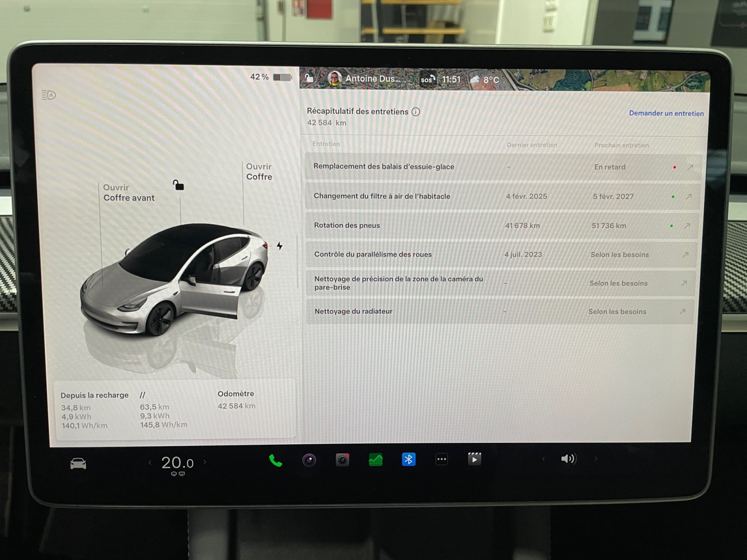The image size is (747, 560).
Task: Mute audio using the speaker volume icon
Action: tap(568, 459)
